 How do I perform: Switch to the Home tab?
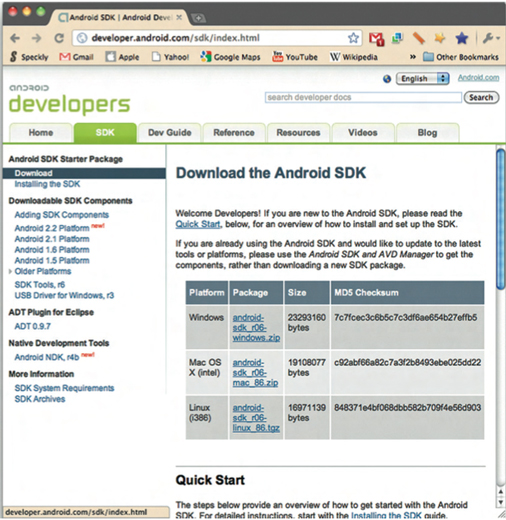[41, 133]
